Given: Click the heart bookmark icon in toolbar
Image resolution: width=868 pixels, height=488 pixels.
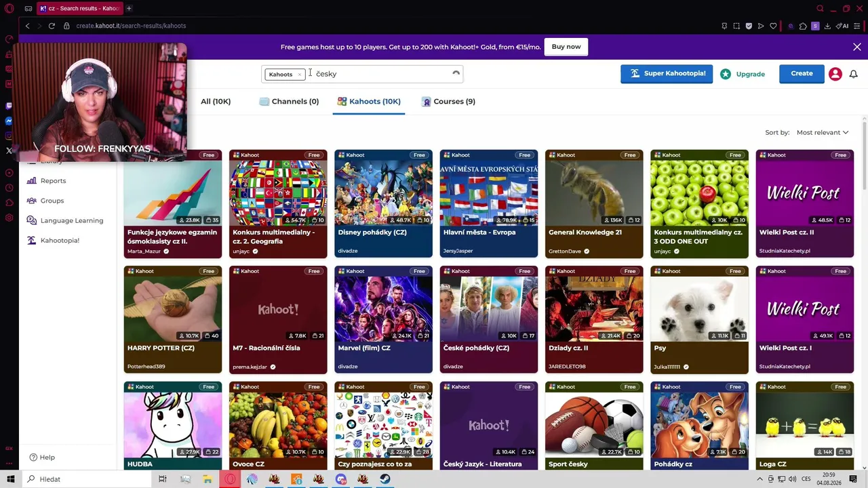Looking at the screenshot, I should (773, 26).
